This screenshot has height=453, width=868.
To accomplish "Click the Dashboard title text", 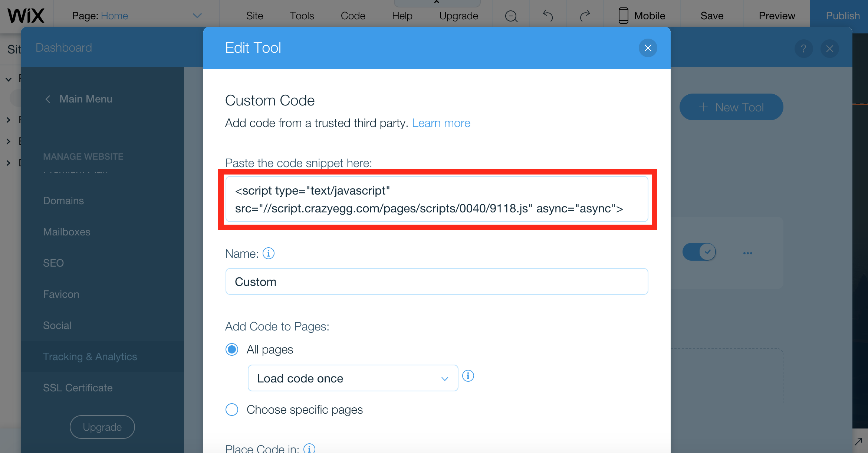I will [x=64, y=48].
